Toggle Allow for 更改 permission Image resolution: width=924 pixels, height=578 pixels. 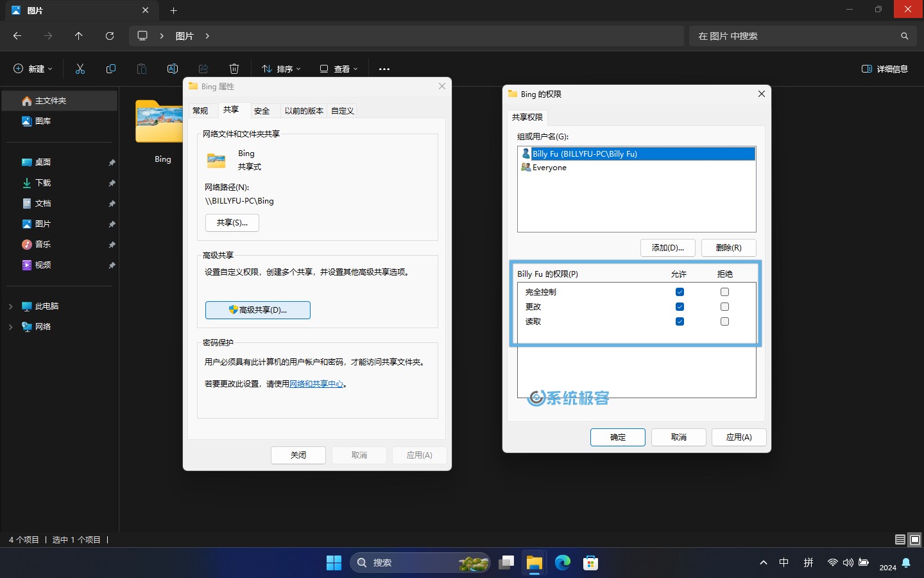click(x=680, y=306)
